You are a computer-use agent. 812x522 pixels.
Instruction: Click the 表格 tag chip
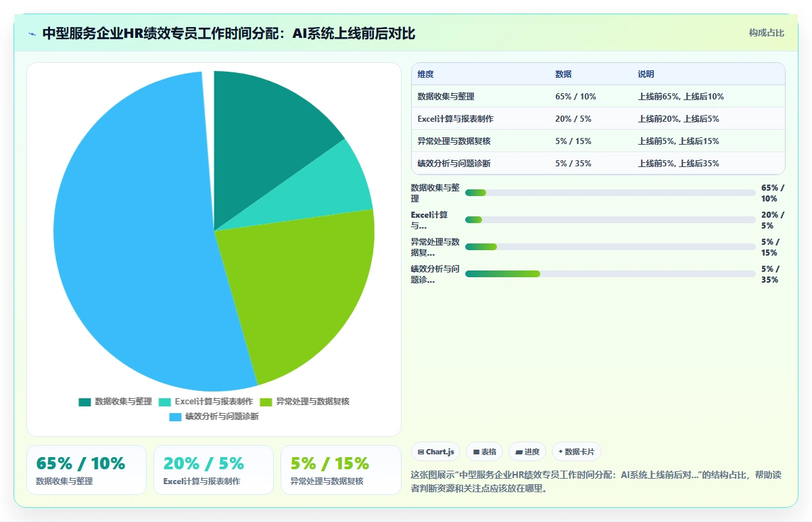coord(484,452)
